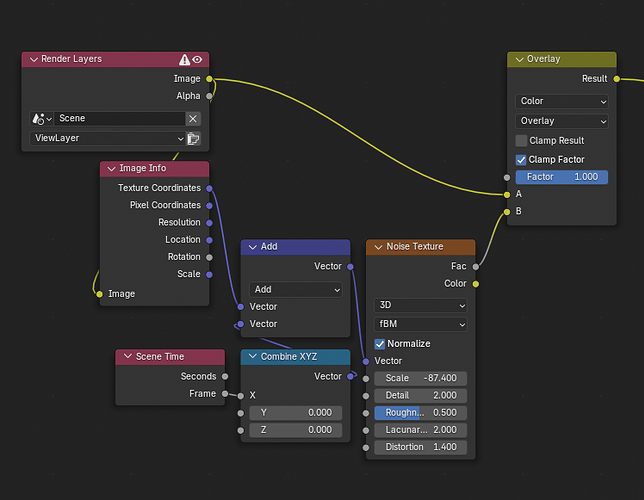
Task: Click the Overlay Result output socket
Action: pos(616,79)
